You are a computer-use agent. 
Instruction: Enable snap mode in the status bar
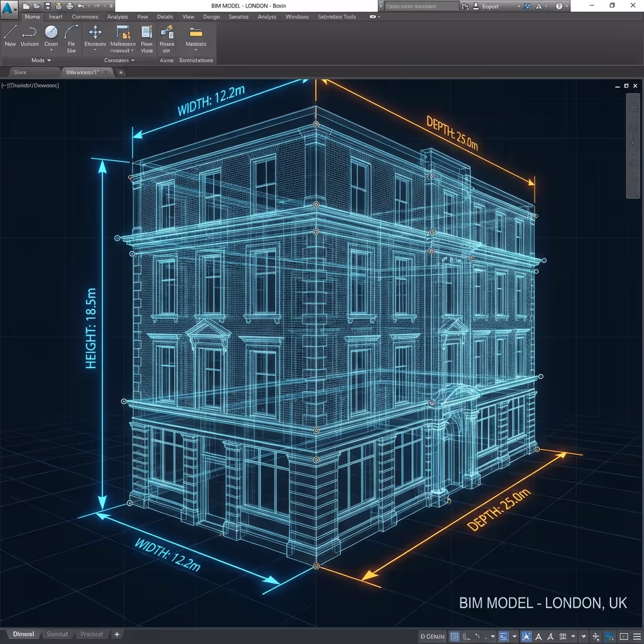click(468, 635)
